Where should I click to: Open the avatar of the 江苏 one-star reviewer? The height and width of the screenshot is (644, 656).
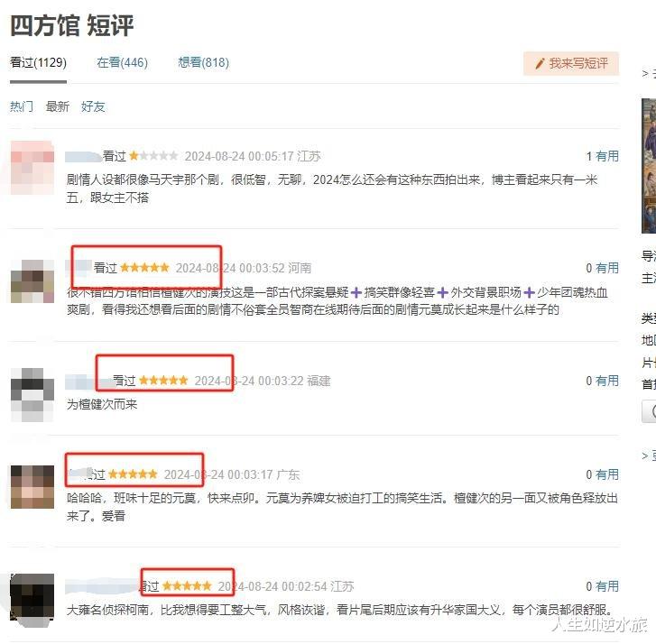[x=32, y=168]
